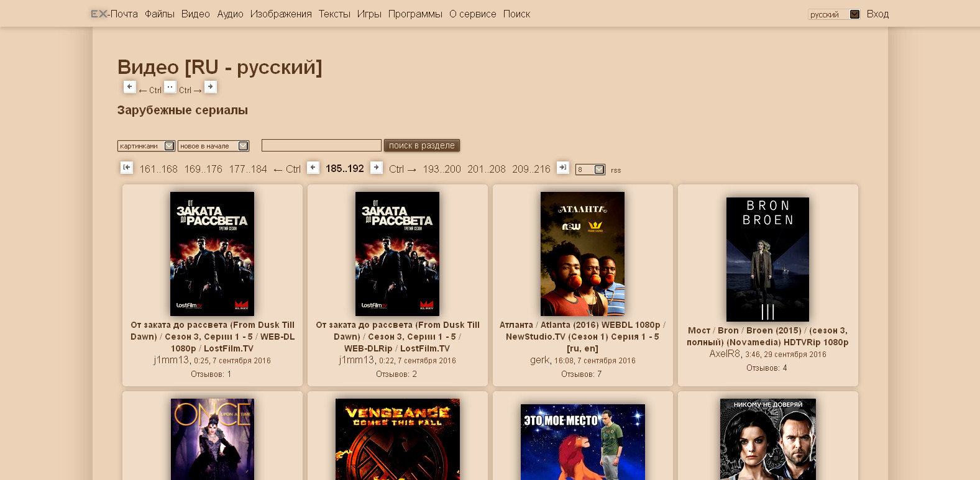The height and width of the screenshot is (480, 980).
Task: Open the sort order dropdown 'новое в начале'
Action: pos(213,146)
